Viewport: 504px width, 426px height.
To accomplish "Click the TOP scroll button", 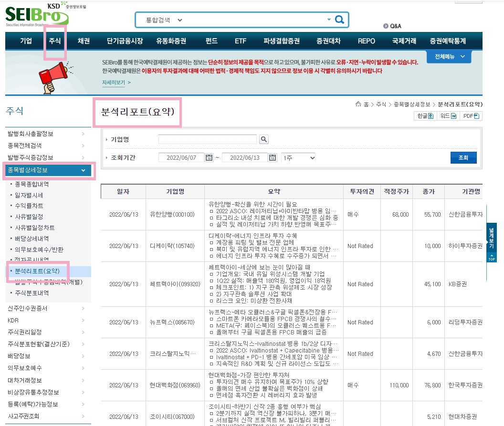I will (492, 257).
